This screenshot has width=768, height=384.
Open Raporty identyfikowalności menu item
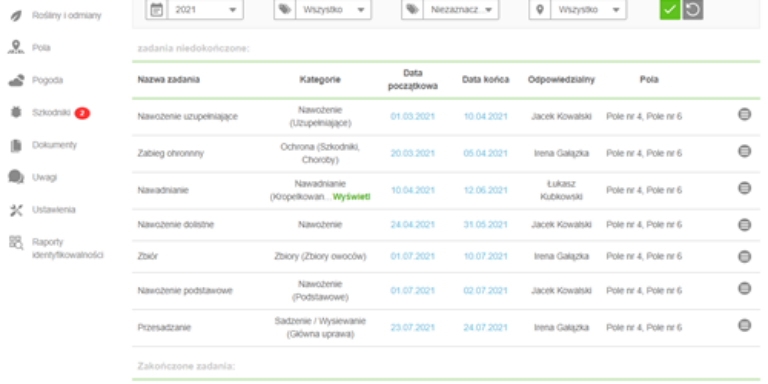pos(68,249)
